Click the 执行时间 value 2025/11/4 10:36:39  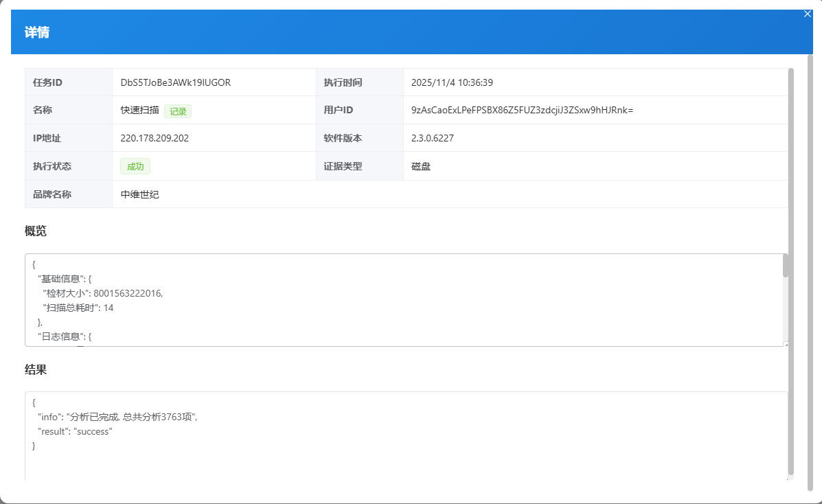pyautogui.click(x=452, y=82)
